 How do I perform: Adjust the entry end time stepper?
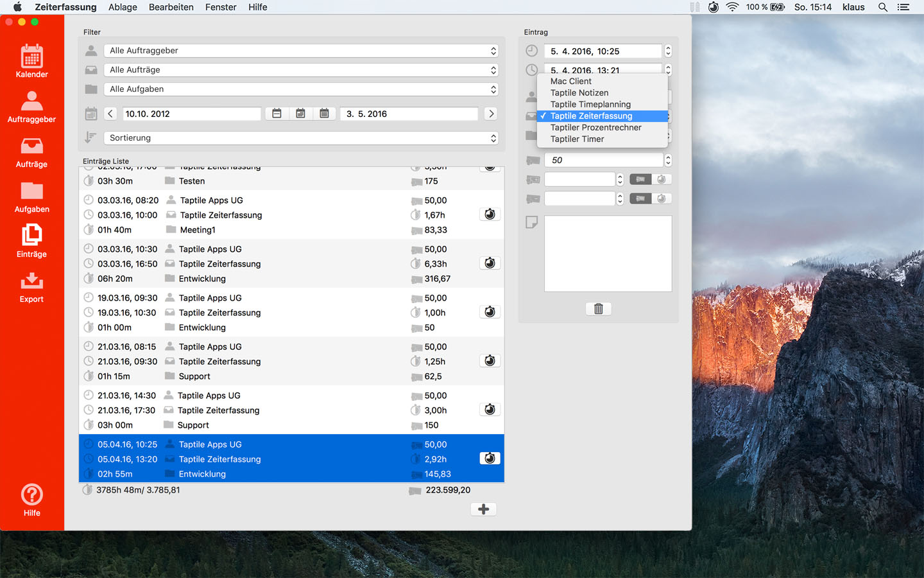click(x=668, y=69)
